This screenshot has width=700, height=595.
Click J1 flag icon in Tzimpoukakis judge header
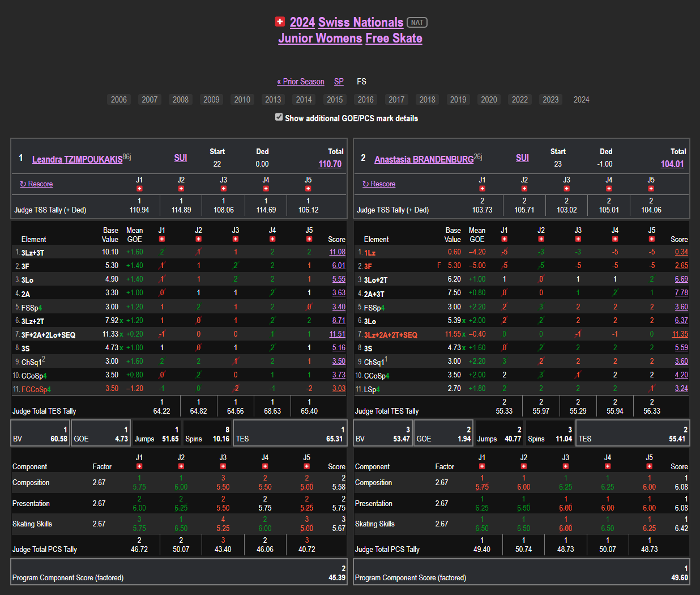(x=139, y=188)
